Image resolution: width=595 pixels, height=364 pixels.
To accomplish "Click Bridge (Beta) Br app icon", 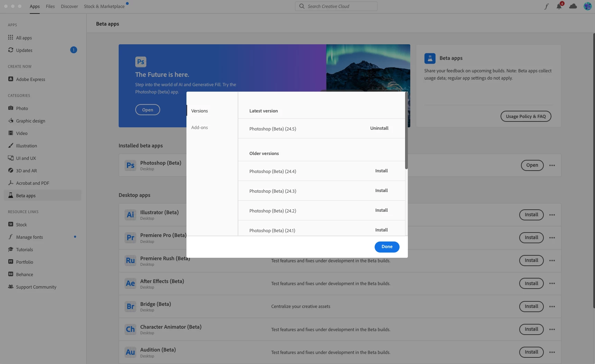I will [130, 306].
